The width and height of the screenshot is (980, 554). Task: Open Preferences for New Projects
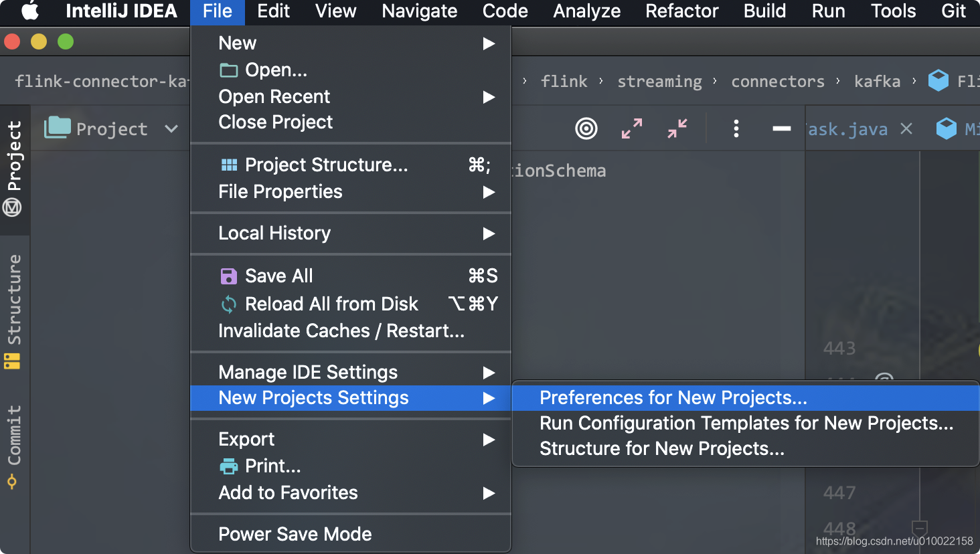(x=746, y=398)
